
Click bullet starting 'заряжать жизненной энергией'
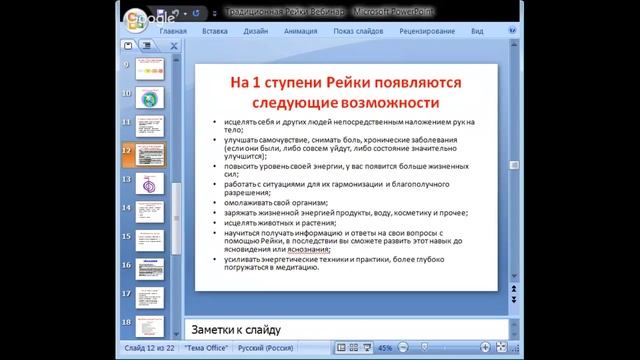[346, 213]
